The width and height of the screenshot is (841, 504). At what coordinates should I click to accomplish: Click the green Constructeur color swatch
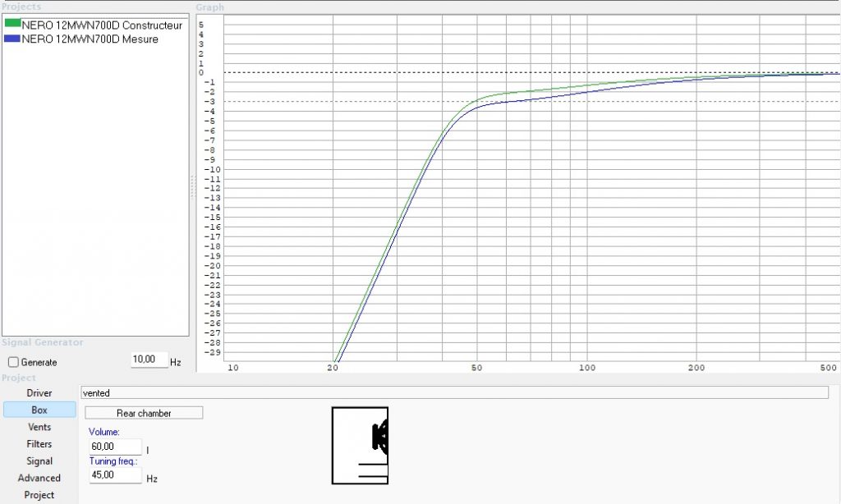12,25
